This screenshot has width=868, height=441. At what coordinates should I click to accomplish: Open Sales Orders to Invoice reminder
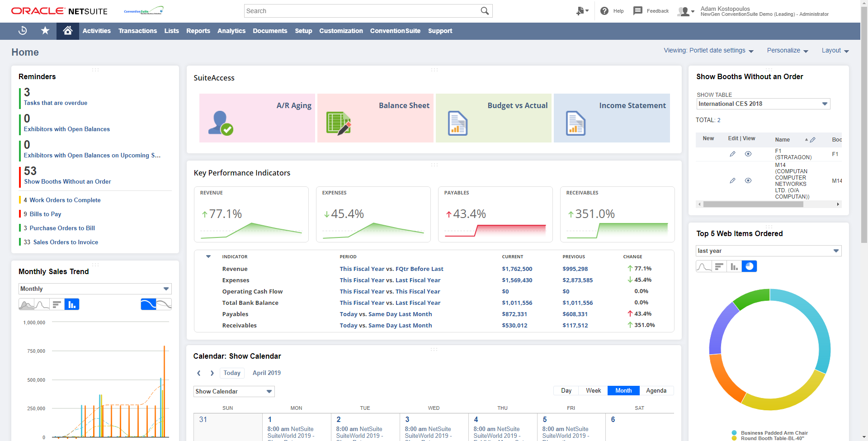point(66,242)
